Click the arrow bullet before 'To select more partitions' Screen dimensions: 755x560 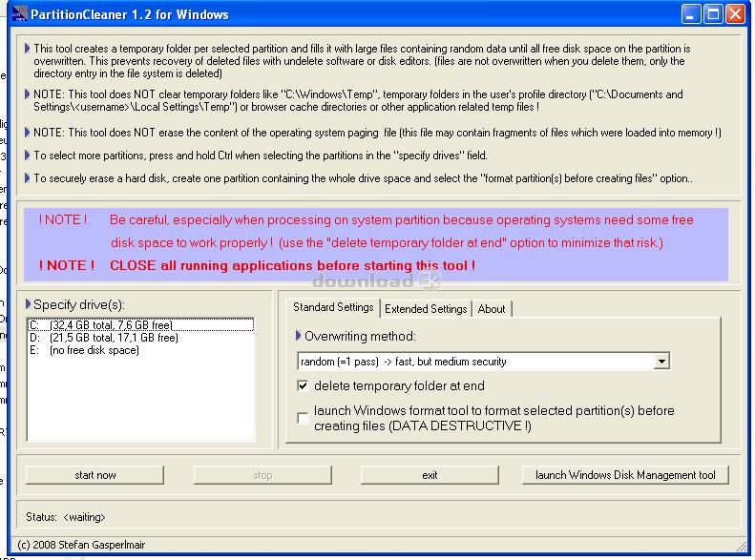coord(27,155)
